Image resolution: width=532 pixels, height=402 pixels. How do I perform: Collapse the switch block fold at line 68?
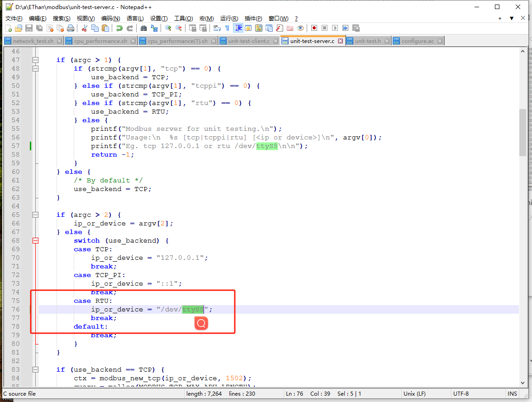[35, 241]
